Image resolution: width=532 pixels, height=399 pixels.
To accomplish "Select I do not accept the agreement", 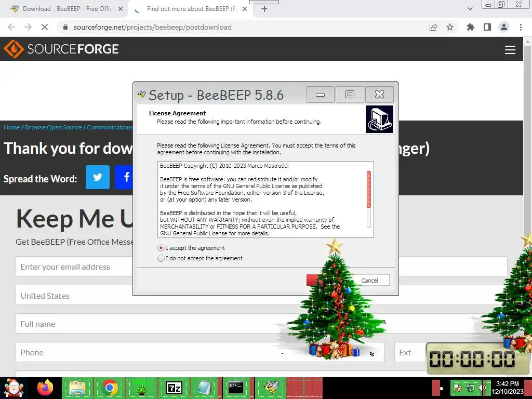I will [161, 258].
